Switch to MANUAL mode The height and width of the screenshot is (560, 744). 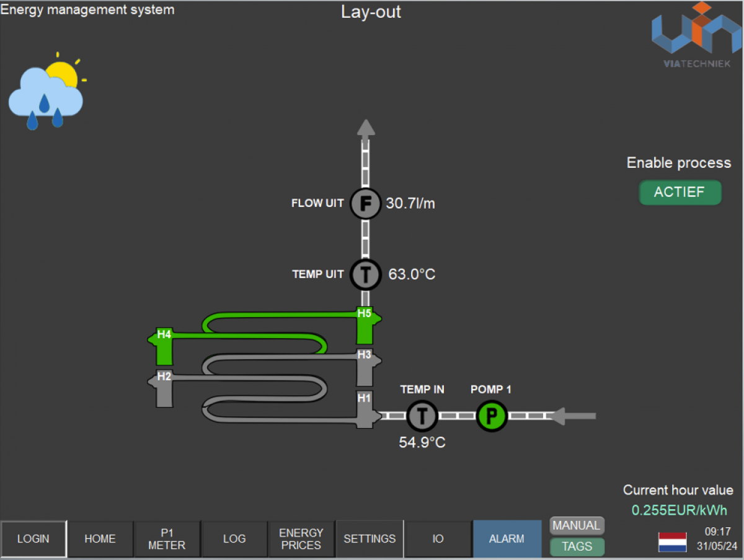point(577,526)
